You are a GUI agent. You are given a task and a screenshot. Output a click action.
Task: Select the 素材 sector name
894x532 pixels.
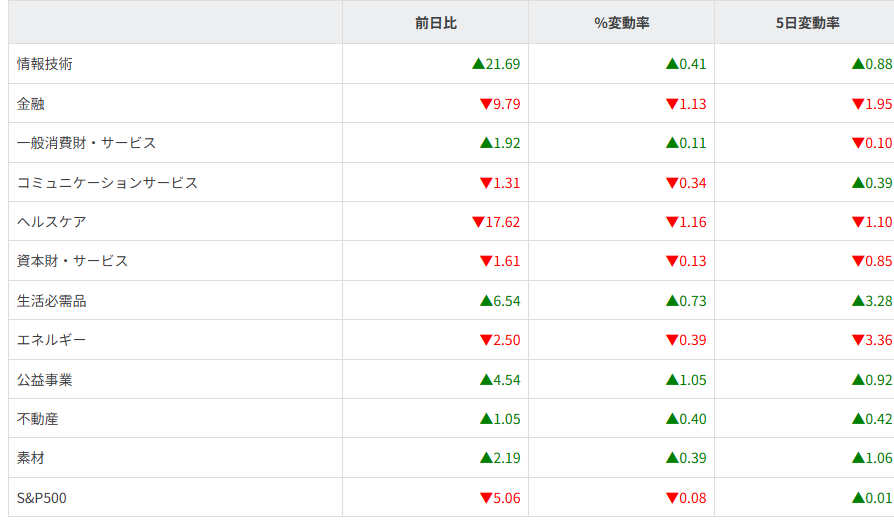coord(31,458)
